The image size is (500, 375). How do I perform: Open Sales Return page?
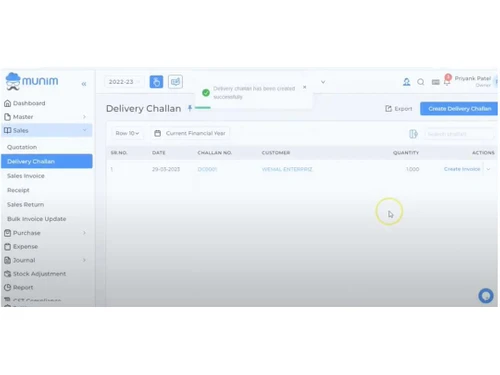pyautogui.click(x=25, y=204)
